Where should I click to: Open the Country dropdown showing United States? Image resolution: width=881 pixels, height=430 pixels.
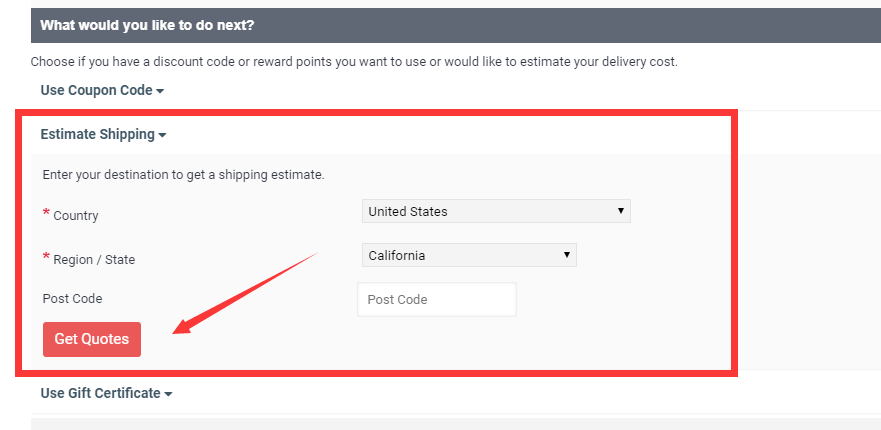[495, 211]
